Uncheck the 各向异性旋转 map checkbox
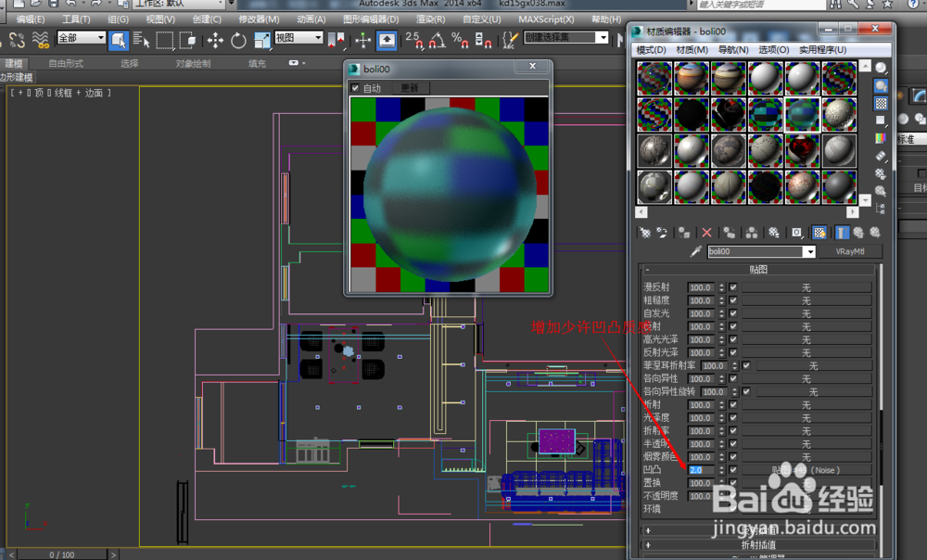 pyautogui.click(x=746, y=391)
